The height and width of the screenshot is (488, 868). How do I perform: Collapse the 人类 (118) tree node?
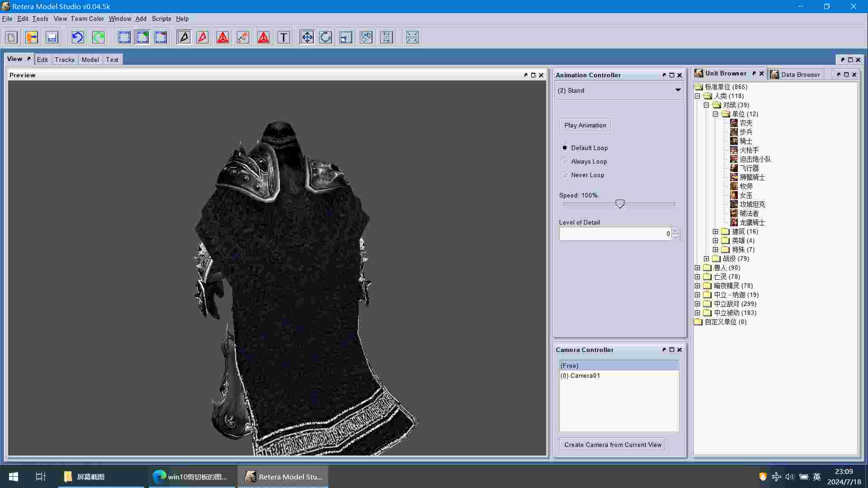pos(698,96)
